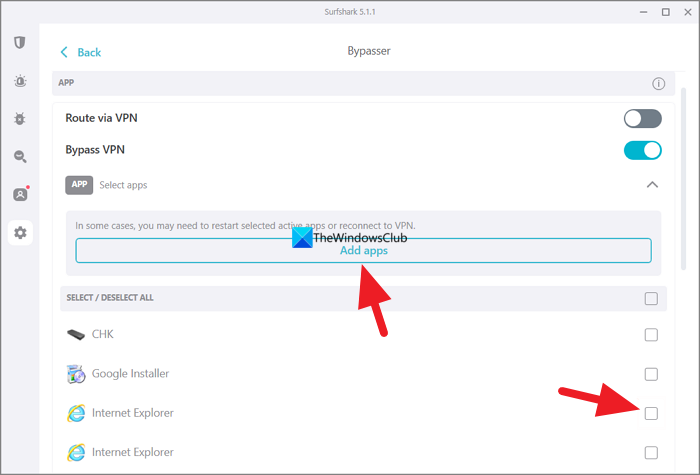Click the Google Installer app icon
This screenshot has width=700, height=475.
coord(76,374)
